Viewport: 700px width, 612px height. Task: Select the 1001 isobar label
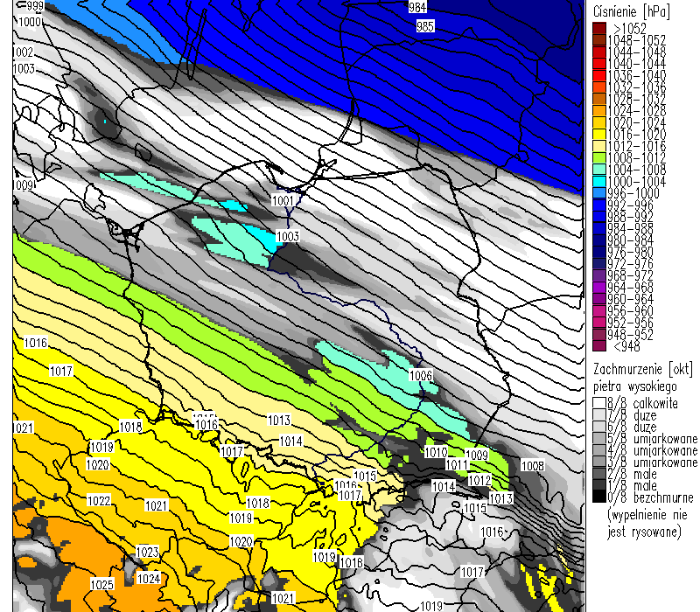[283, 200]
